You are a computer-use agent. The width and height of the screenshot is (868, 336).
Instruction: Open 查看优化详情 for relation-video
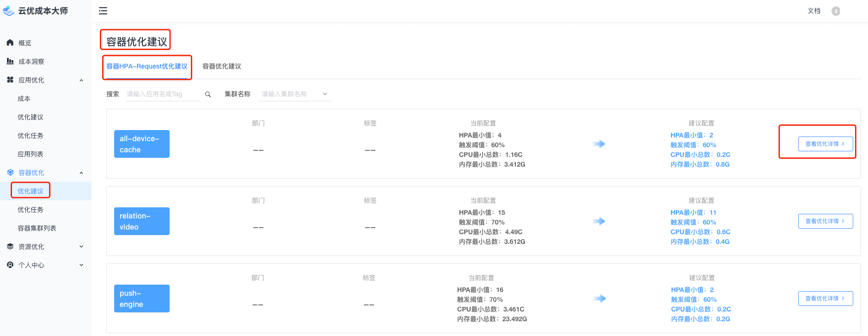(825, 221)
